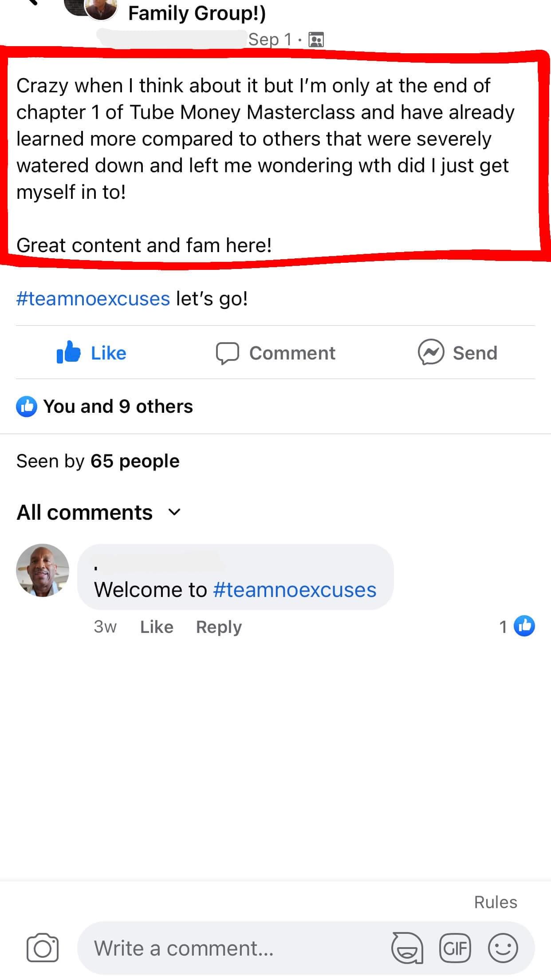Open the GIF picker icon
This screenshot has height=980, width=551.
(455, 948)
